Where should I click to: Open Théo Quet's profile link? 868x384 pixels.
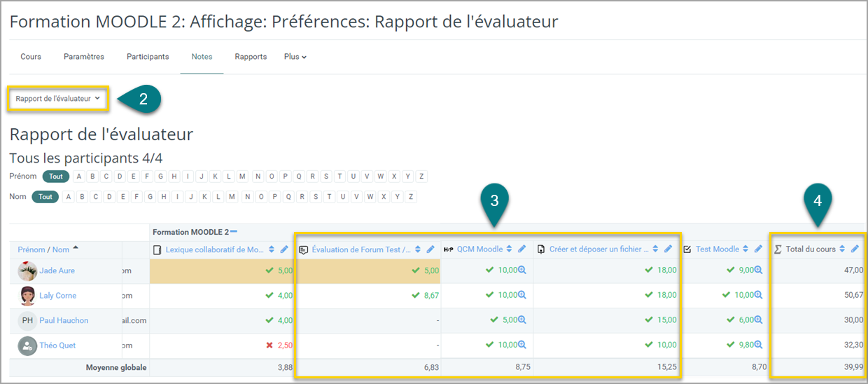click(57, 345)
